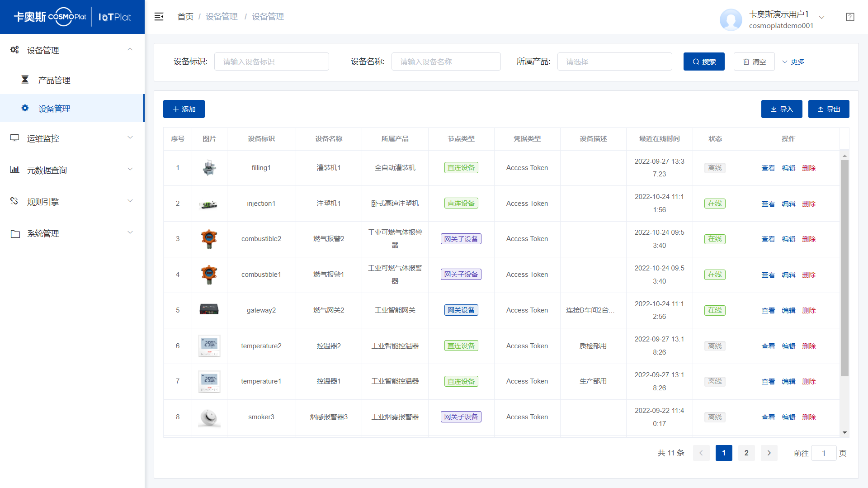Click 删除 for smoker3 row
The image size is (868, 488).
(809, 417)
